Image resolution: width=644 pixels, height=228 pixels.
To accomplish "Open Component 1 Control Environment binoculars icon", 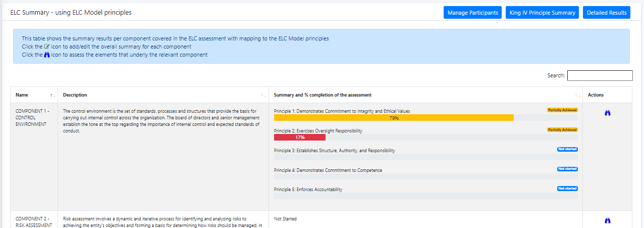I will coord(607,113).
